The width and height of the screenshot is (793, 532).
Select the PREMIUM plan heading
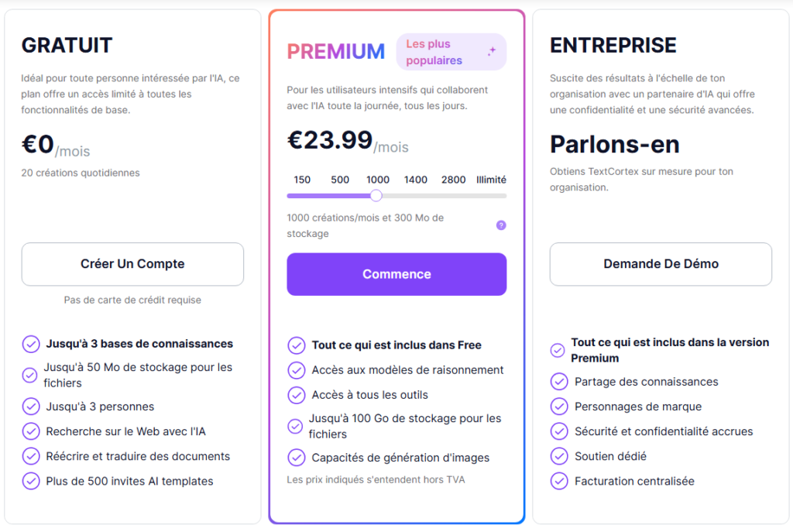click(x=335, y=51)
